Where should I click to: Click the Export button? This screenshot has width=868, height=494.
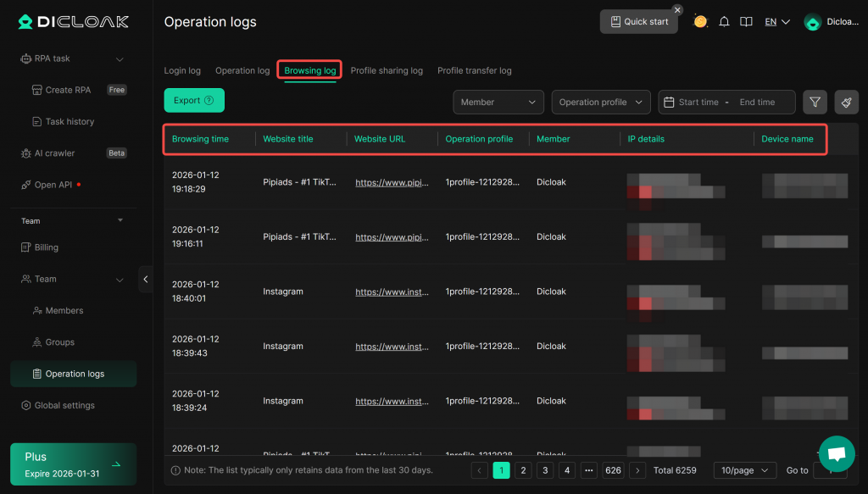tap(194, 100)
